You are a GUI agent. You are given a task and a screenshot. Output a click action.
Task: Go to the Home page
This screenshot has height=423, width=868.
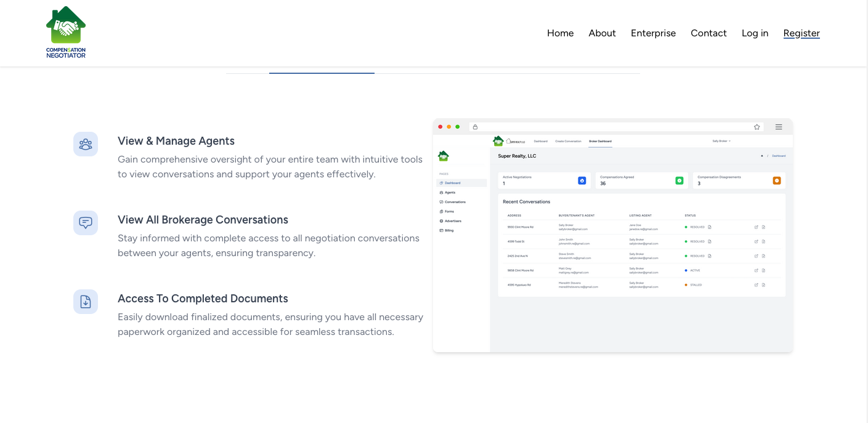point(560,33)
